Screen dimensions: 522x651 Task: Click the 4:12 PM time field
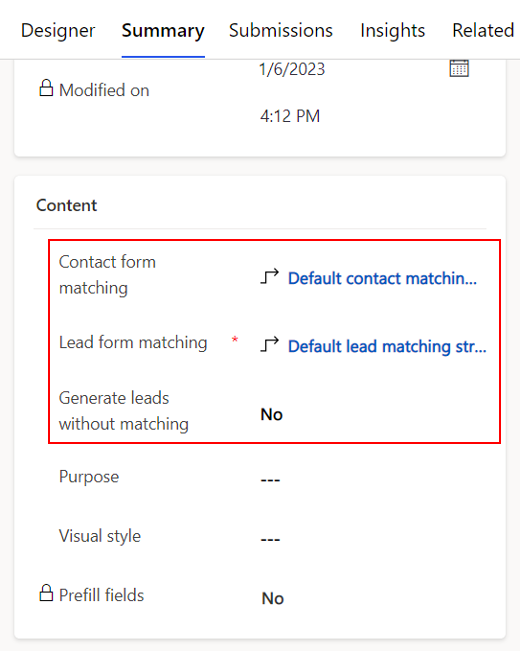[290, 116]
